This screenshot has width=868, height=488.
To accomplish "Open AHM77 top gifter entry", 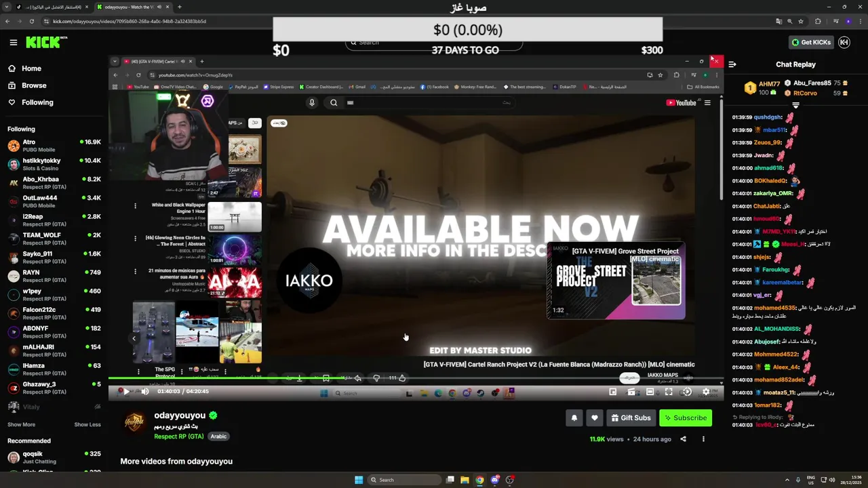I will coord(762,87).
